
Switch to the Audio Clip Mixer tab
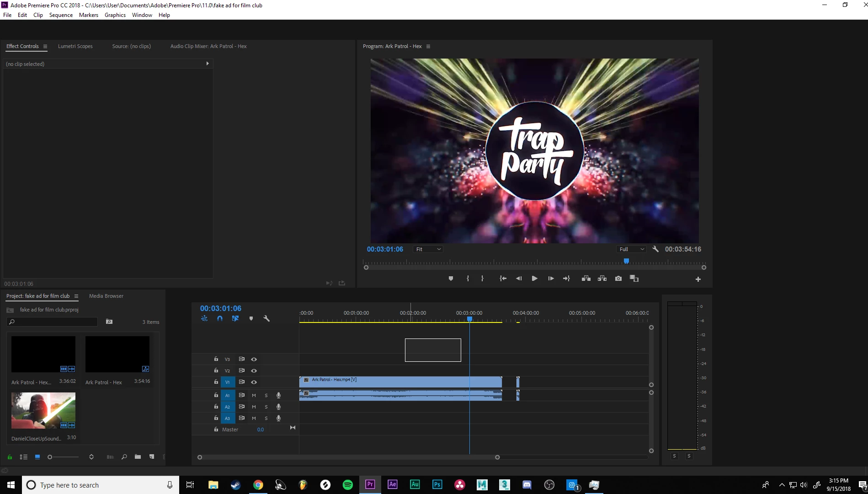208,46
